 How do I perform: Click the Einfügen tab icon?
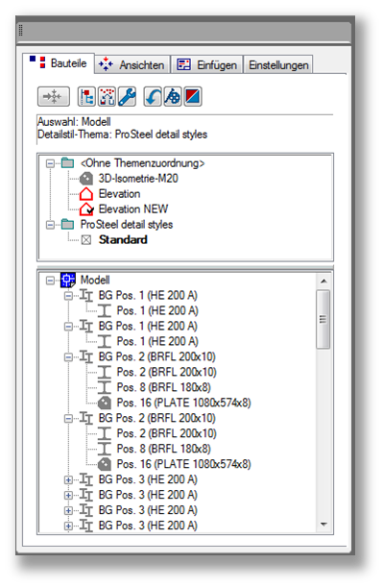(183, 64)
